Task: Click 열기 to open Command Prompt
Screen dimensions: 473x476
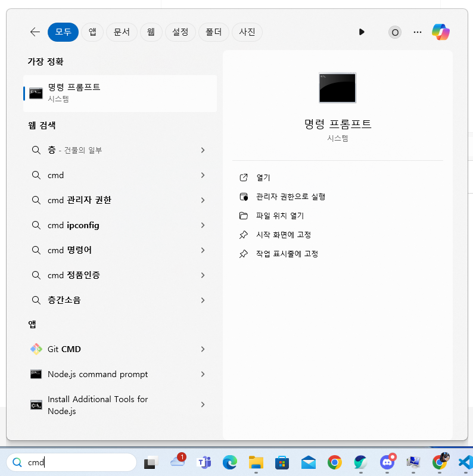Action: pos(263,178)
